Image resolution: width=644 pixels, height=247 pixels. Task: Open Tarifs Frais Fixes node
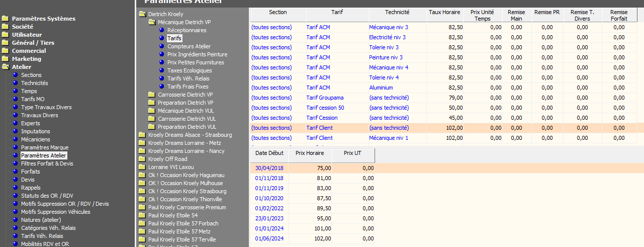click(x=188, y=87)
